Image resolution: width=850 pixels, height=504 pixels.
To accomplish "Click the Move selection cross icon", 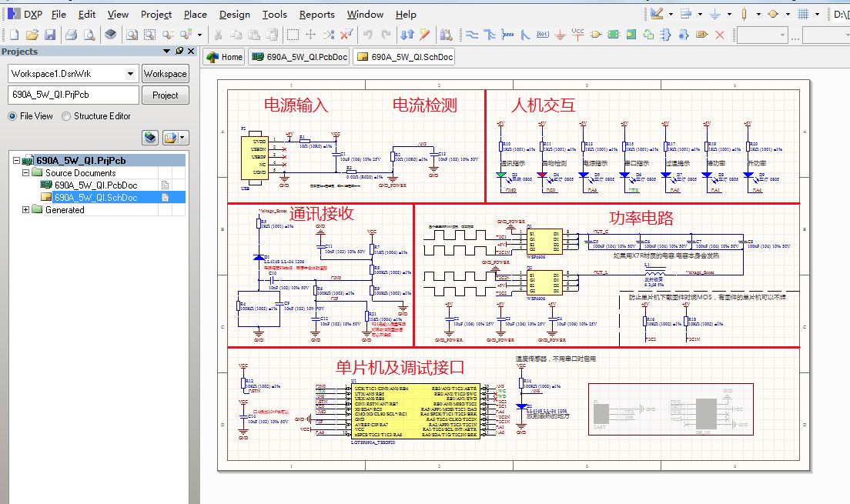I will (x=310, y=35).
